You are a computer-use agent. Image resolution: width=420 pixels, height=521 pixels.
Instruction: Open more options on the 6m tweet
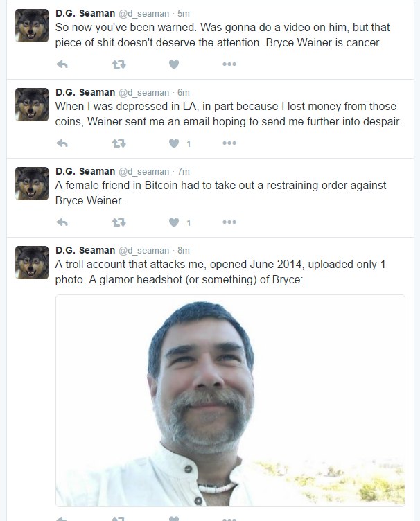coord(229,143)
